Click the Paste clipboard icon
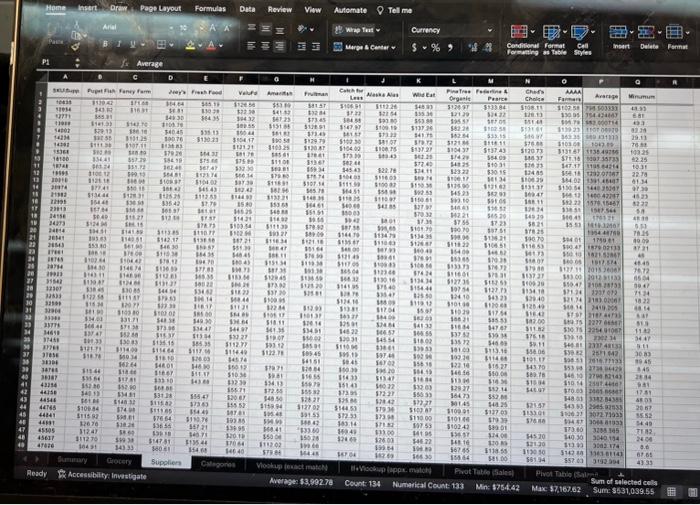This screenshot has height=505, width=700. [56, 32]
